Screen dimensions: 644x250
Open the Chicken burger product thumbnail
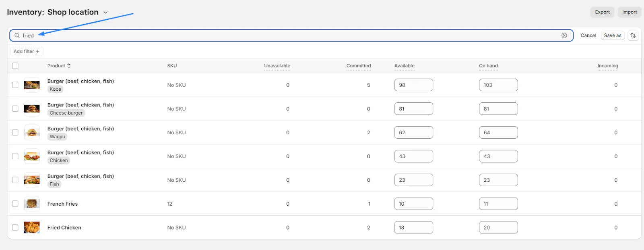[x=32, y=156]
